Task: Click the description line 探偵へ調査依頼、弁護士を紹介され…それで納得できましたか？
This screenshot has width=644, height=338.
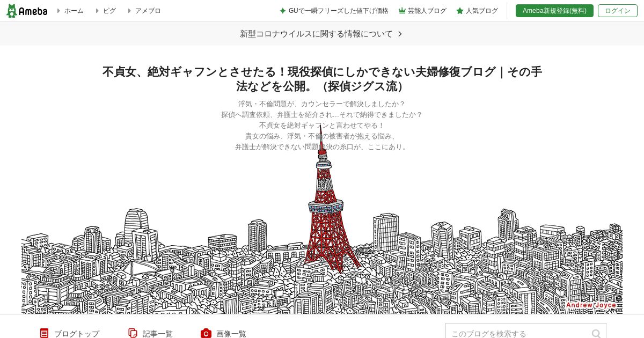Action: 322,114
